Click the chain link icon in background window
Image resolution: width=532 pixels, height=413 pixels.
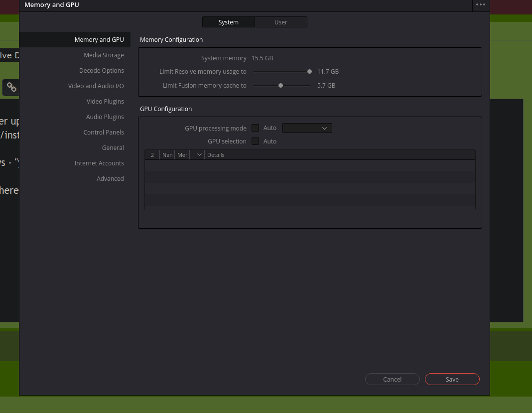coord(11,87)
